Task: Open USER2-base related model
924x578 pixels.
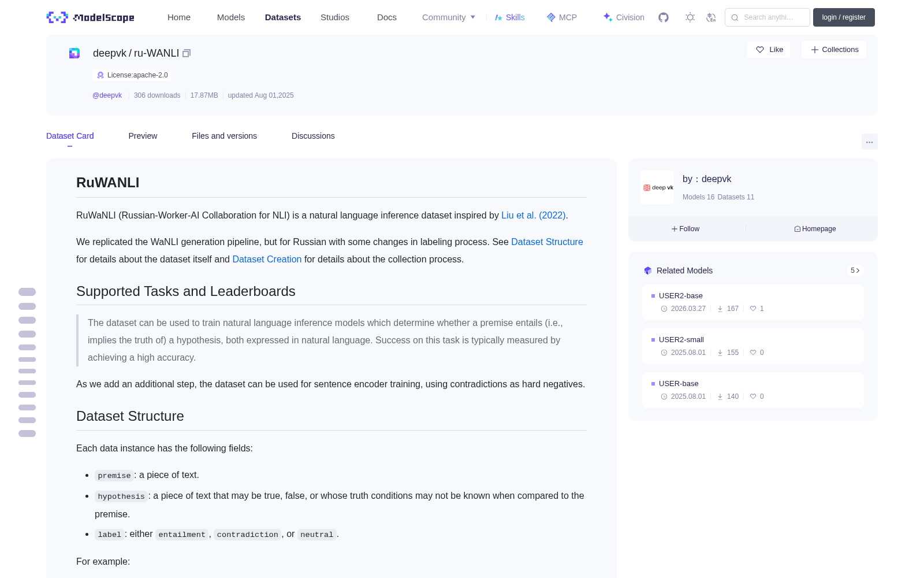Action: click(753, 302)
